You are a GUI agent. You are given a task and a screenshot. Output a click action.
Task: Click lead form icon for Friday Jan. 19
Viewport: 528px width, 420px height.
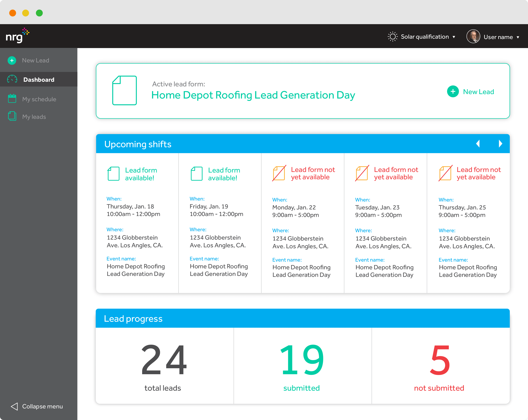pyautogui.click(x=196, y=174)
